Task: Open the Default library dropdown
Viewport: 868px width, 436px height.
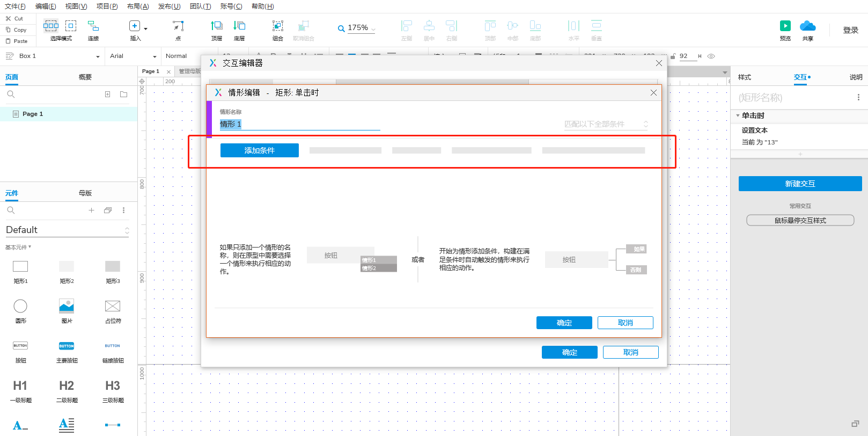Action: click(68, 230)
